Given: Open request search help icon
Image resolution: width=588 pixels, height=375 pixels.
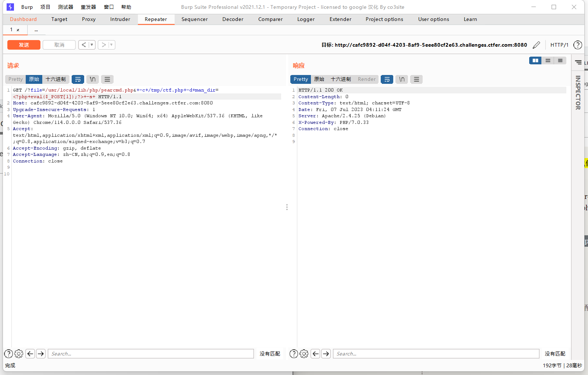Looking at the screenshot, I should [8, 354].
